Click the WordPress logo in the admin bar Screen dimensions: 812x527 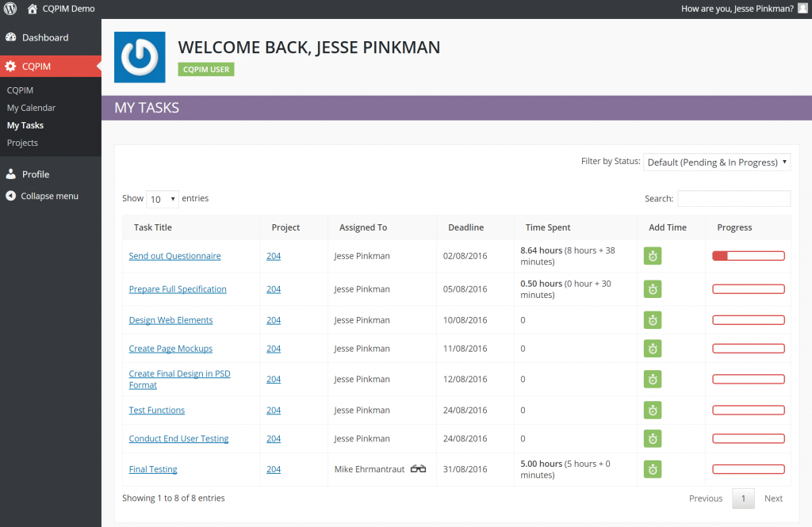click(9, 9)
